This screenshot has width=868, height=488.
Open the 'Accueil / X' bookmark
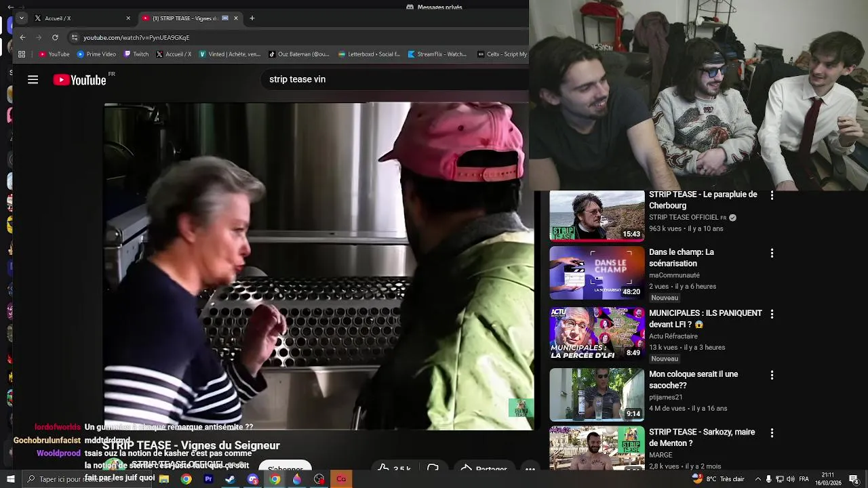174,54
